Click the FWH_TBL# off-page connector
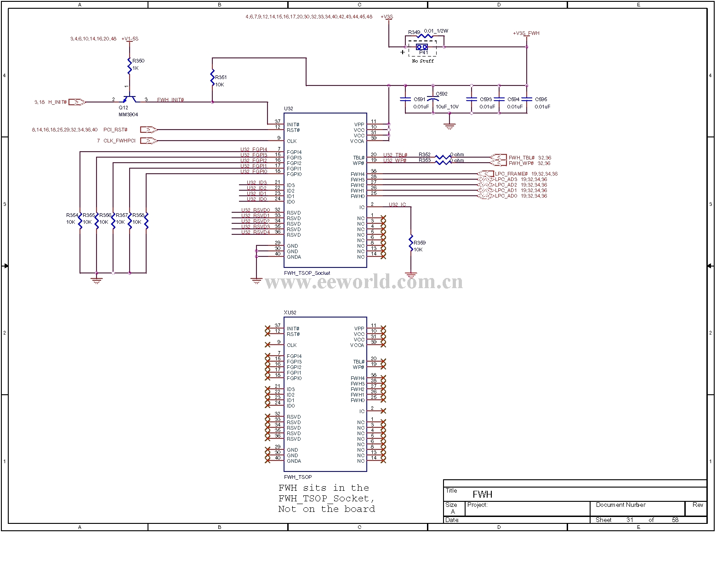Viewport: 728px width, 562px height. point(498,157)
